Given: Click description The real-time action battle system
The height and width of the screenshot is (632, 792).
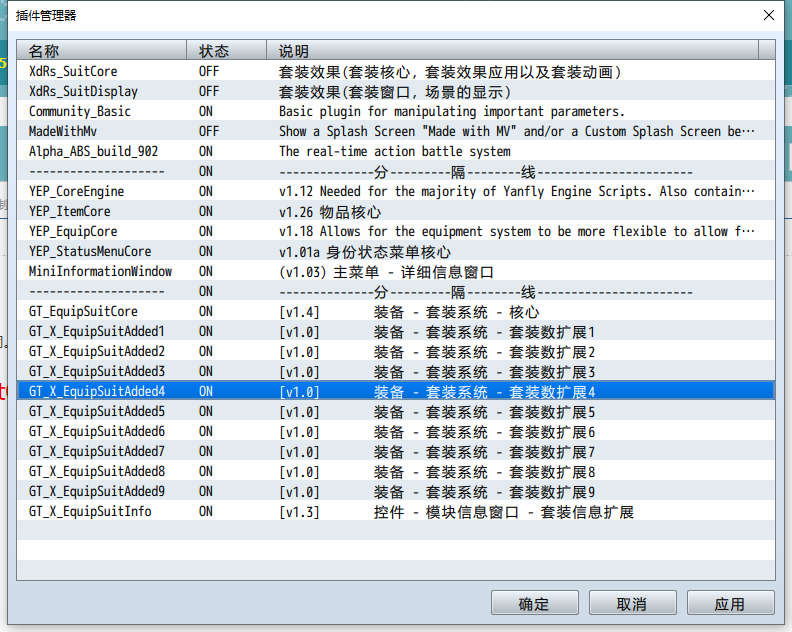Looking at the screenshot, I should pos(394,152).
